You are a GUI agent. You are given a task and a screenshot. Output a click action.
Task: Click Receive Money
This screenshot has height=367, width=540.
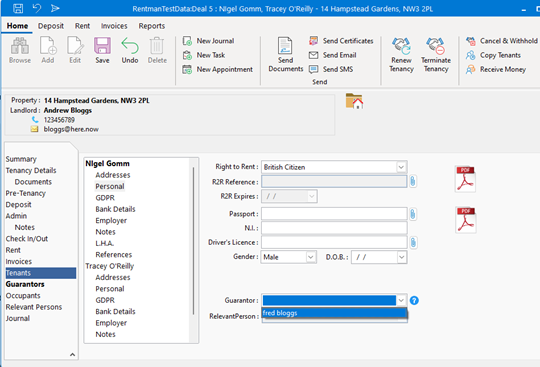[496, 69]
